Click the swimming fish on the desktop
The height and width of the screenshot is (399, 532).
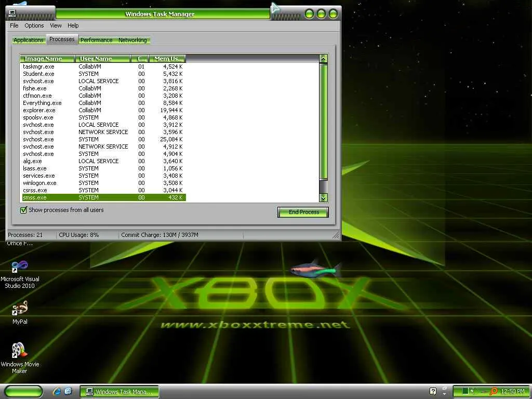pos(315,269)
